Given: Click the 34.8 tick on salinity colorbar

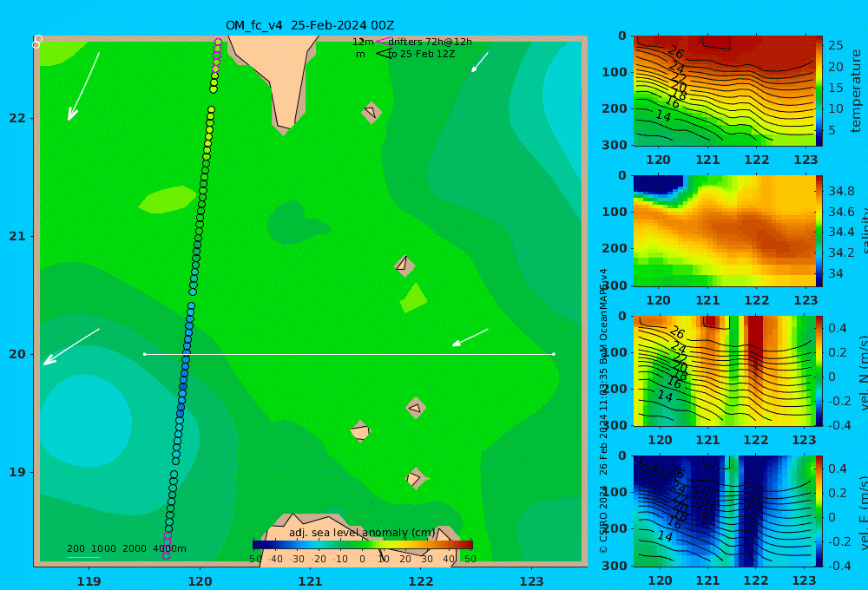Looking at the screenshot, I should (x=841, y=192).
